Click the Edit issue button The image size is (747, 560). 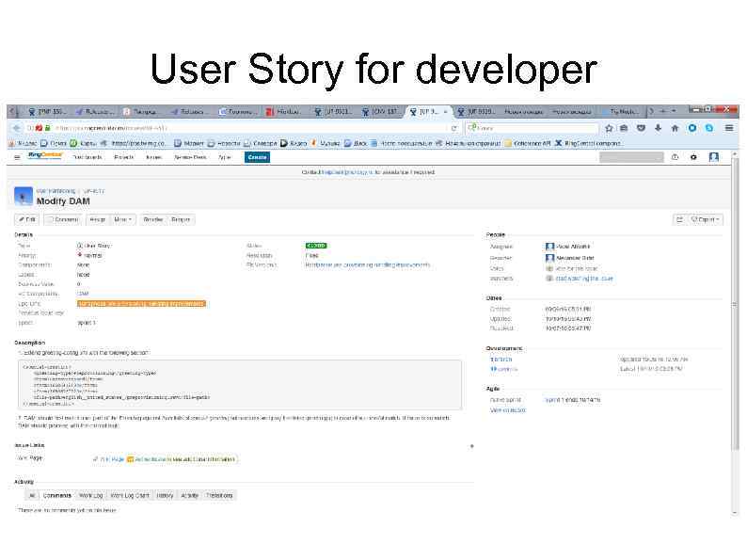(27, 219)
